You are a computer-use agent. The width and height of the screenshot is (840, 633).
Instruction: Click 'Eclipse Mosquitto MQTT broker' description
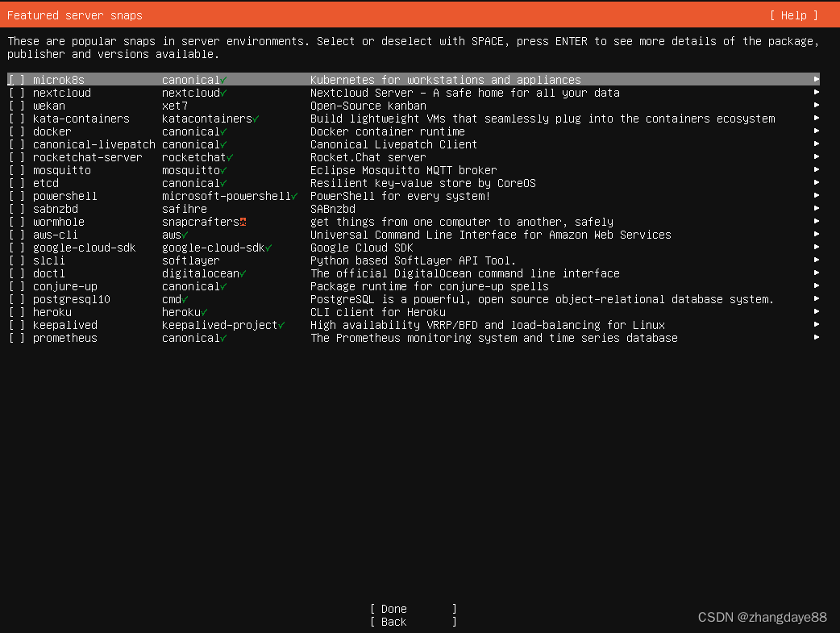(403, 170)
